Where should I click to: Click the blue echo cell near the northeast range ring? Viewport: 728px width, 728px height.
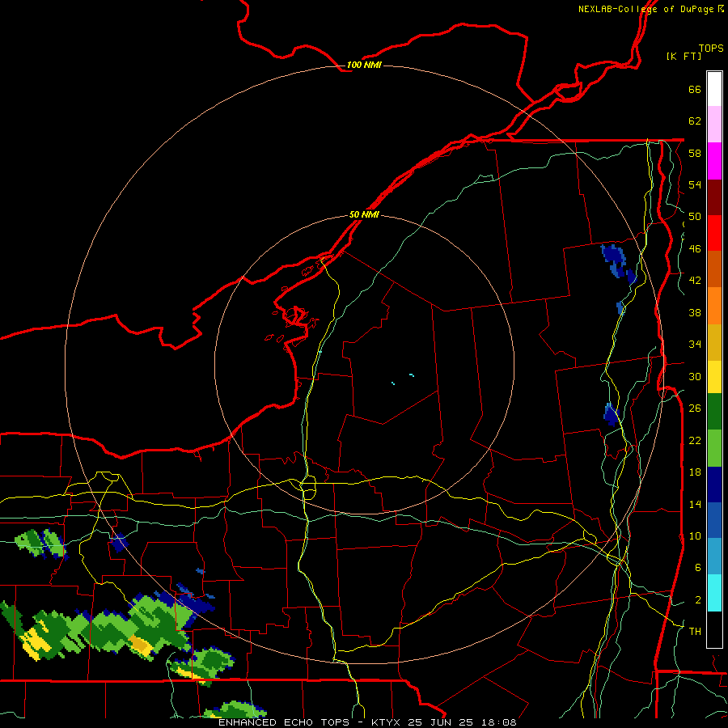[x=617, y=262]
